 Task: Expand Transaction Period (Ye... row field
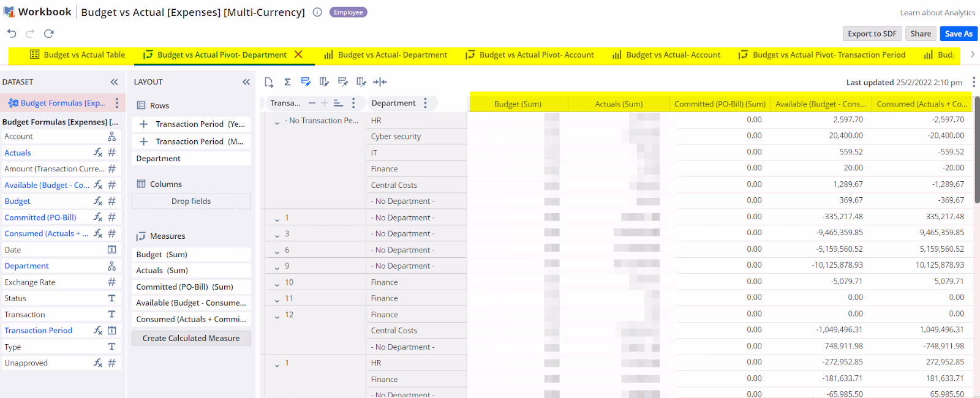[x=144, y=124]
